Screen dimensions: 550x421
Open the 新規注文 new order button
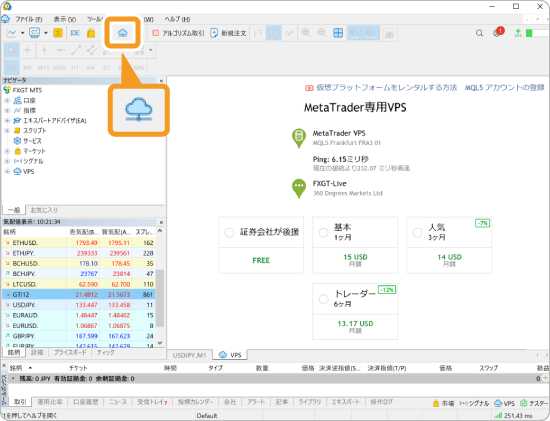point(228,33)
